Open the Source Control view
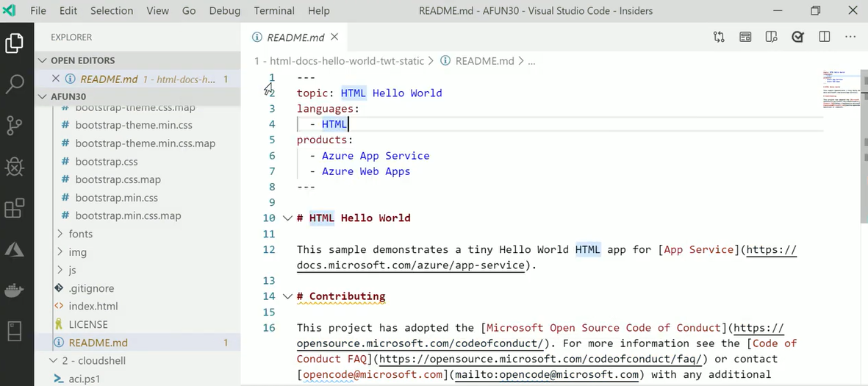Screen dimensions: 868x386 click(15, 125)
